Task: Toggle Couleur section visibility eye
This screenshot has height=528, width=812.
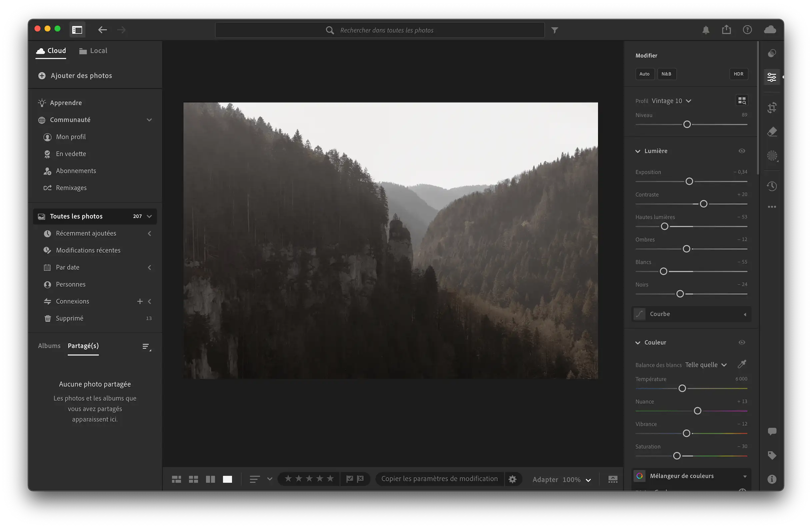Action: pos(742,342)
